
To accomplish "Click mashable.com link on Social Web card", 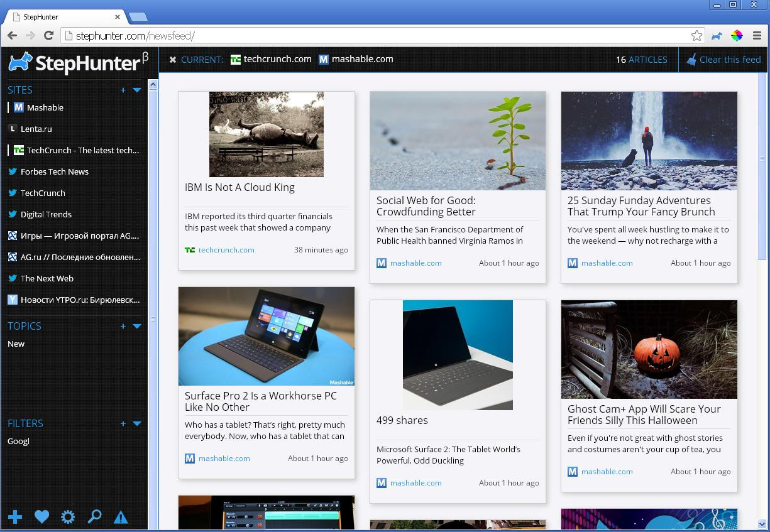I will pyautogui.click(x=415, y=263).
